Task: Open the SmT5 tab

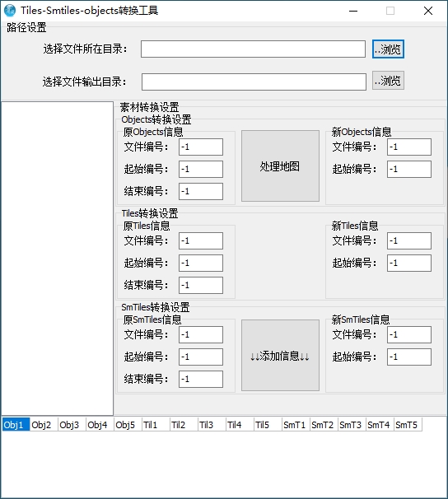Action: point(408,425)
